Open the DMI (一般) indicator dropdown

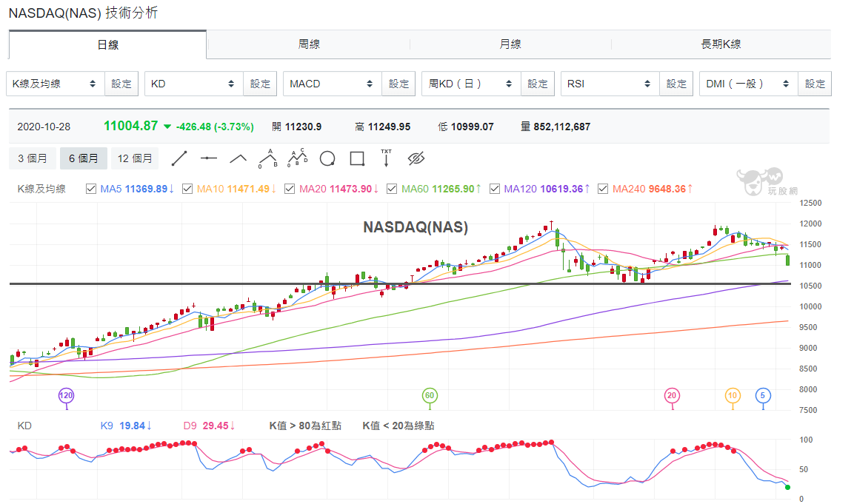(748, 84)
